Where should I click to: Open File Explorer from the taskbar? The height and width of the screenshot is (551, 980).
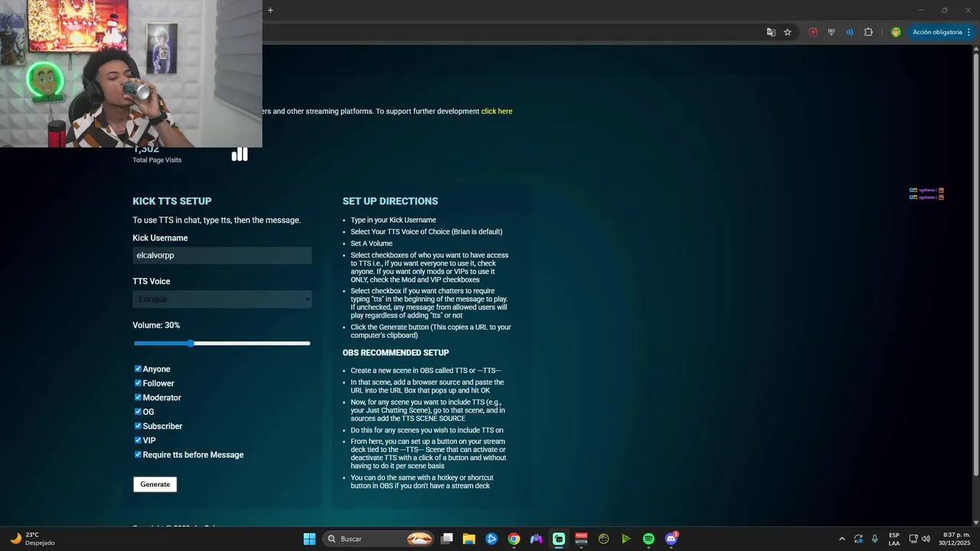point(469,539)
